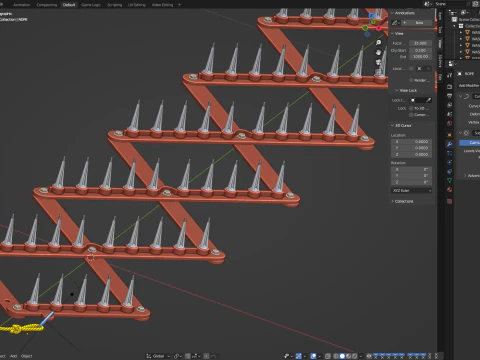Click the Lock to Object eyedropper icon
This screenshot has width=480, height=360.
[429, 100]
